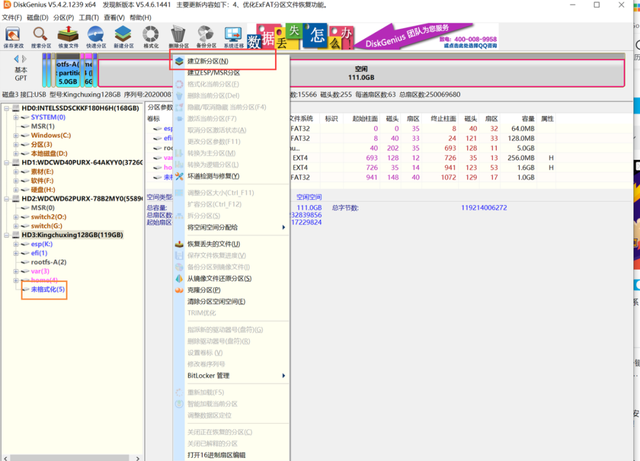Expand the 本地磁盘(D:) tree node
This screenshot has width=640, height=461.
(x=16, y=154)
